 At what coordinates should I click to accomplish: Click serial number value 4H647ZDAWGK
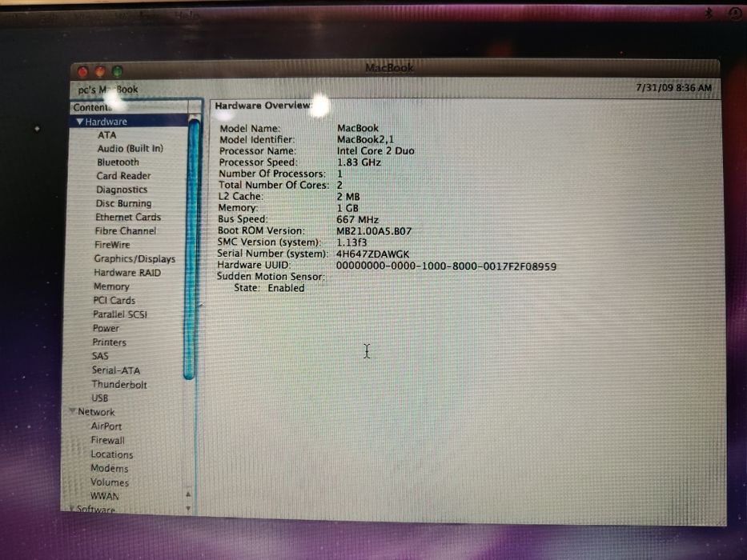(372, 254)
